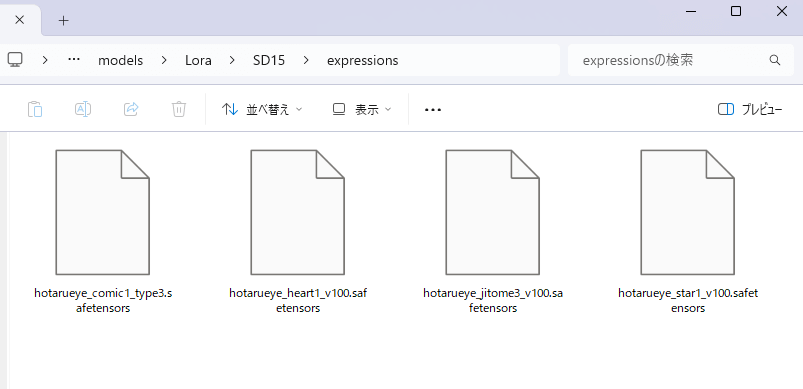Click the PC monitor icon in address bar
The image size is (803, 389).
pyautogui.click(x=14, y=60)
